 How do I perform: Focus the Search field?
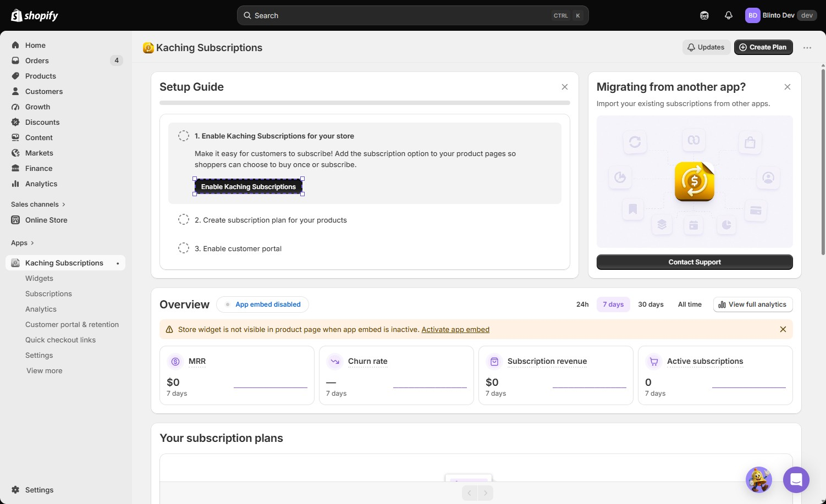pos(412,15)
